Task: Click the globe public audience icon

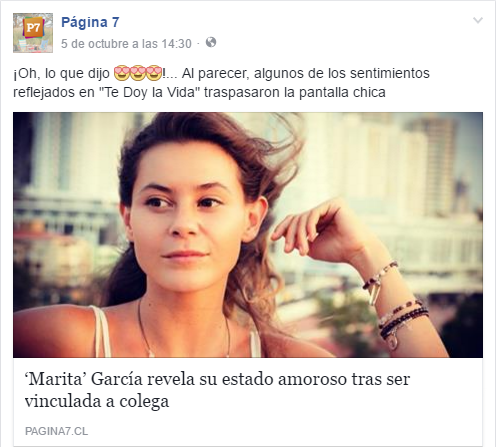Action: point(211,42)
